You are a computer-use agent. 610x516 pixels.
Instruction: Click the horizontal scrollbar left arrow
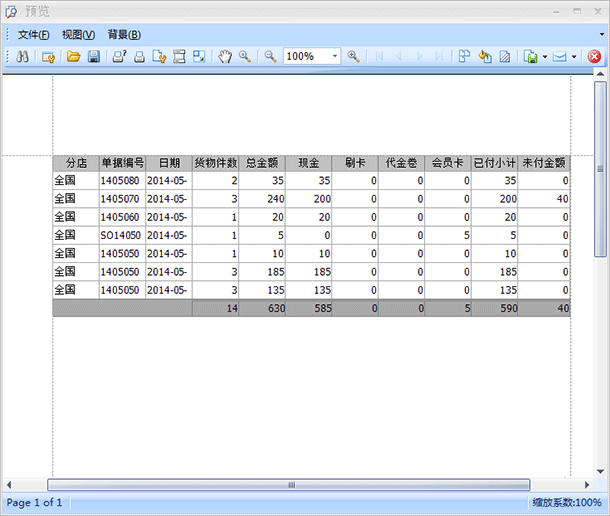pos(9,485)
